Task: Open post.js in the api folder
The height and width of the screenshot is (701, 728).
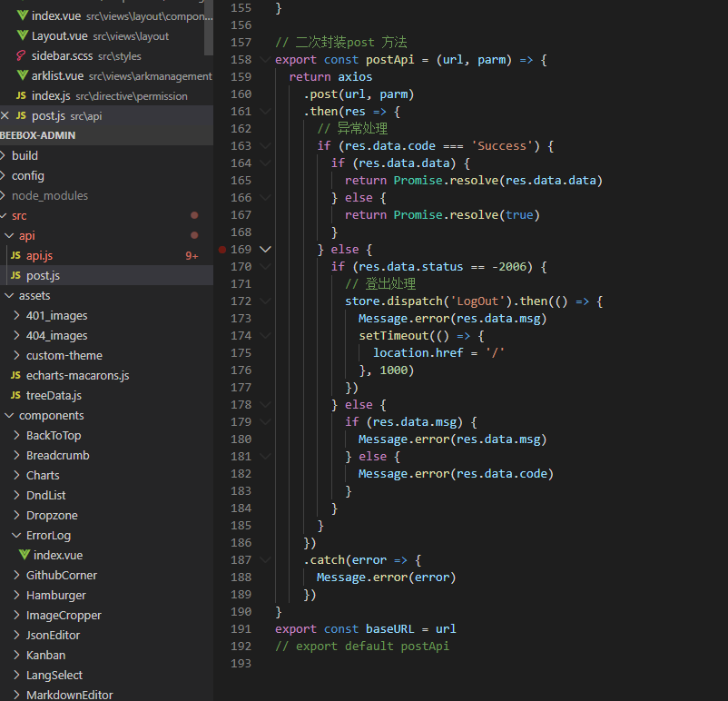Action: tap(43, 276)
